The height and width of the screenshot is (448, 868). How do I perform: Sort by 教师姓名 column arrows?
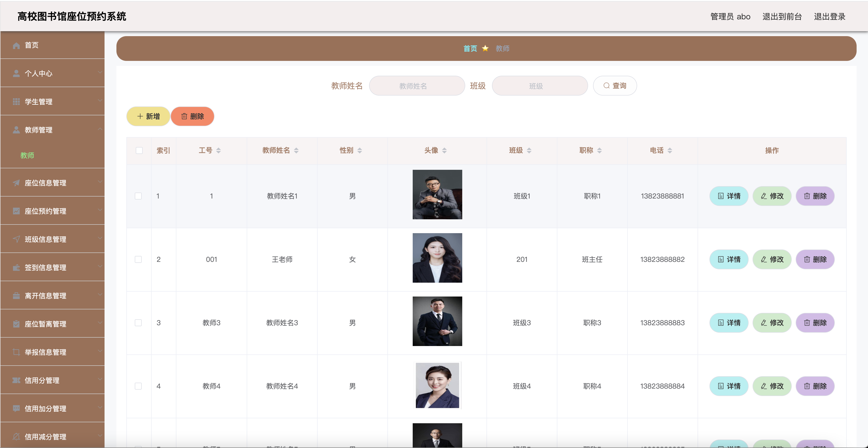[296, 150]
